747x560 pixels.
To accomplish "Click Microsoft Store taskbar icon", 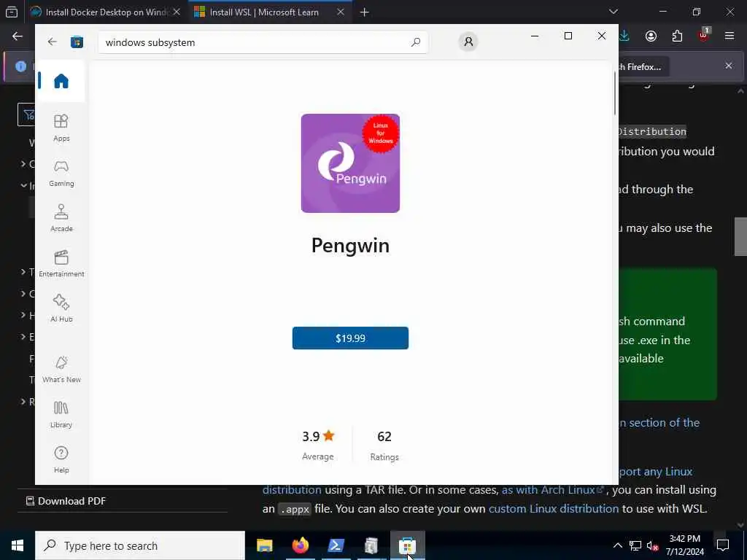I will coord(407,545).
